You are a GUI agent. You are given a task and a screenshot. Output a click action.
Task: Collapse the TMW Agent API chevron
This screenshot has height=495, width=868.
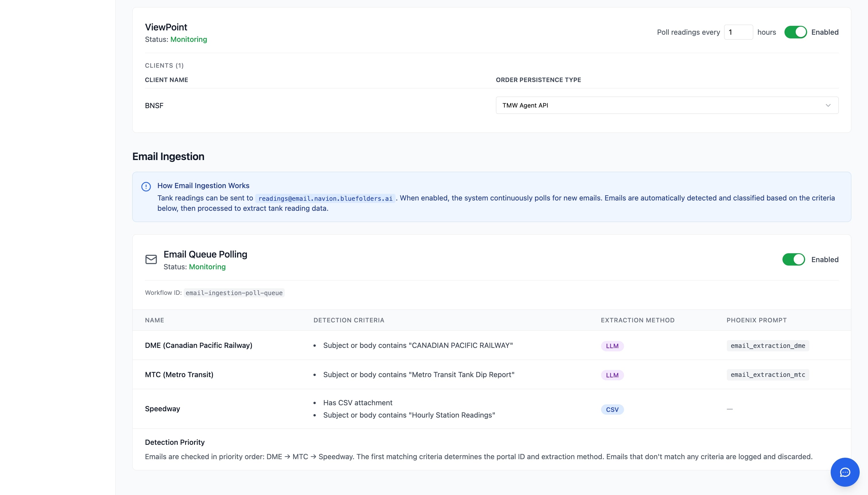pyautogui.click(x=828, y=105)
